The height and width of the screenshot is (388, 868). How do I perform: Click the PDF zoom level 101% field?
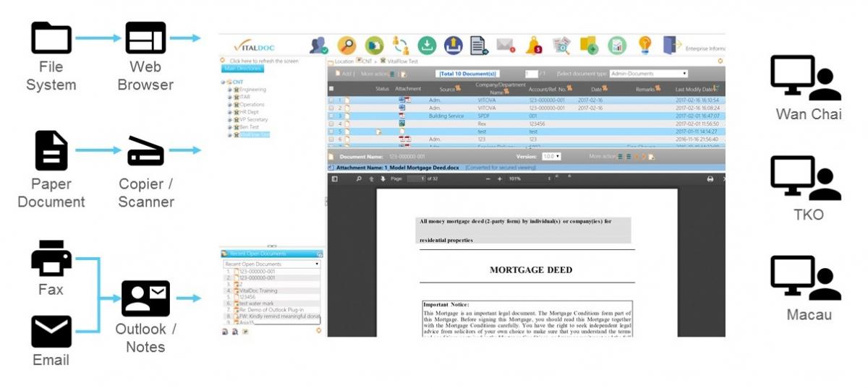tap(515, 178)
